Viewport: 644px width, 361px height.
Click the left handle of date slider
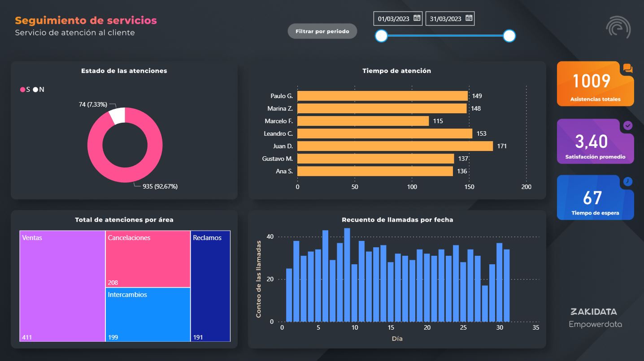[381, 36]
